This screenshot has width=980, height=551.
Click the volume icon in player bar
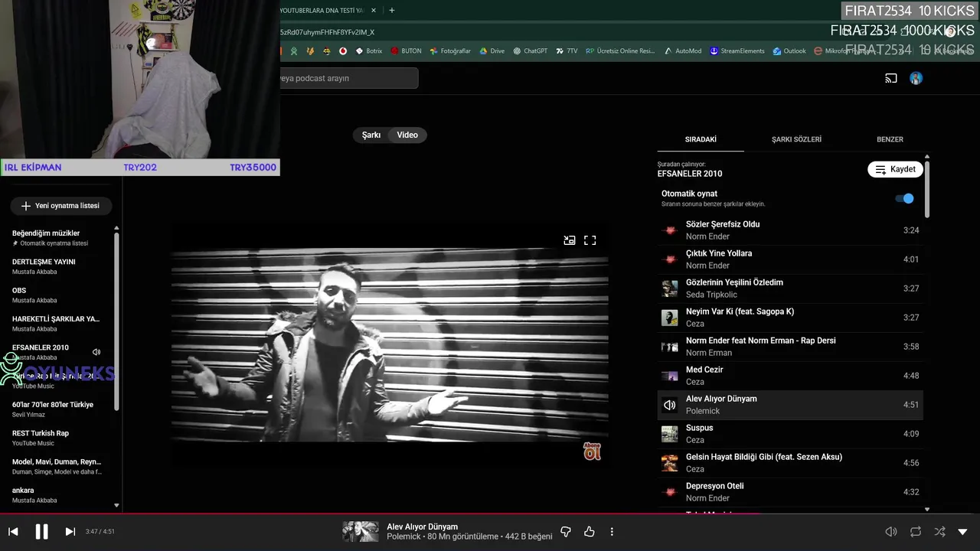pyautogui.click(x=891, y=531)
